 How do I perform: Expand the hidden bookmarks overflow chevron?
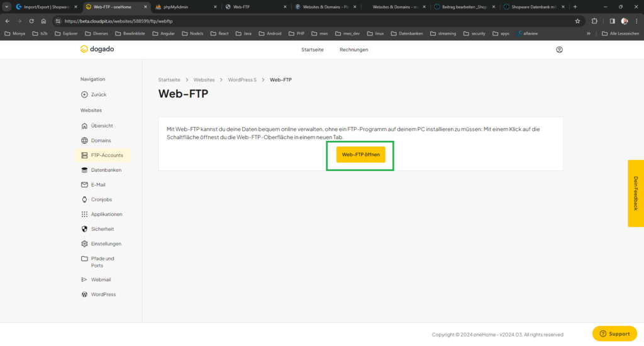589,33
